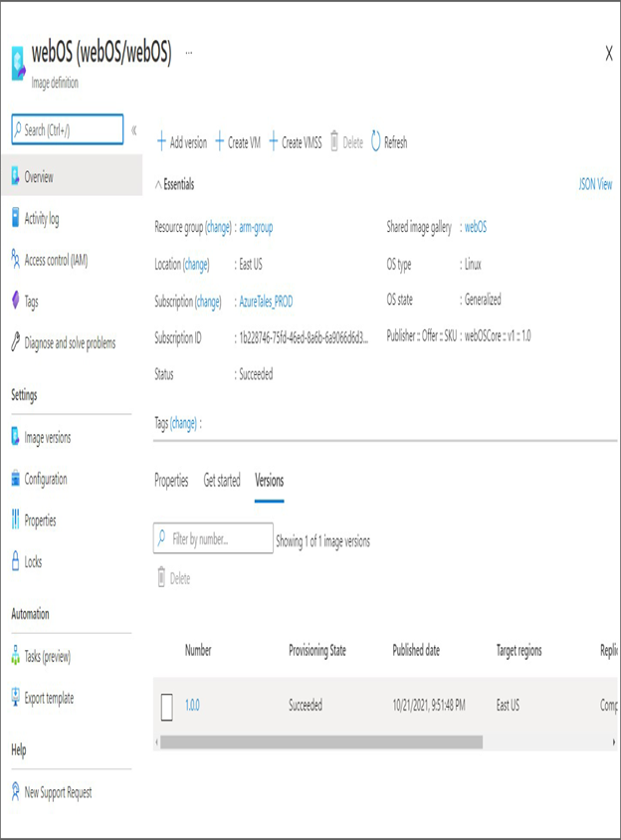Collapse the sidebar with double chevron
621x840 pixels.
(134, 129)
